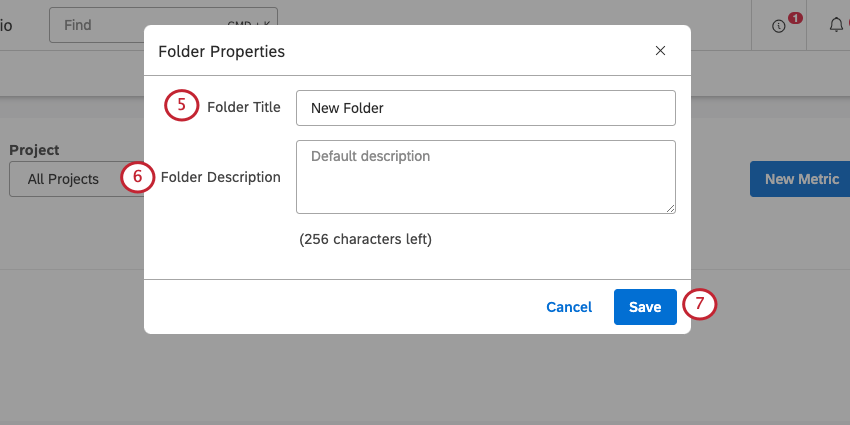Cancel the folder properties changes
850x425 pixels.
coord(569,307)
